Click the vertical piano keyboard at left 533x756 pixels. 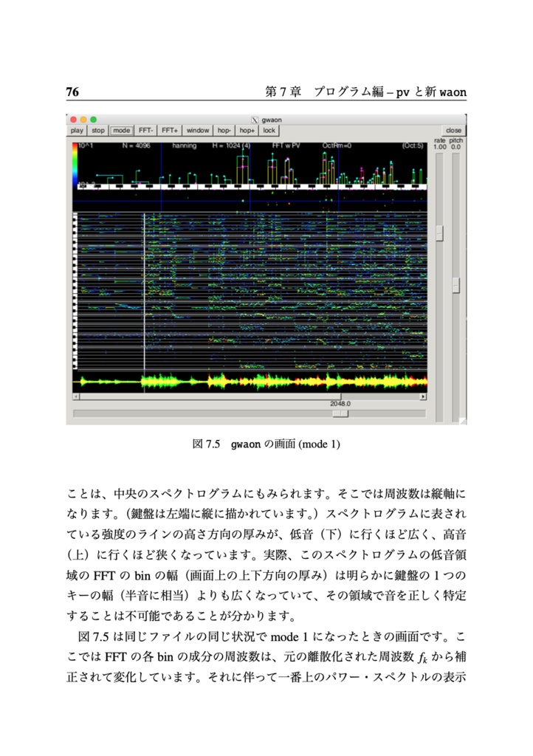75,291
